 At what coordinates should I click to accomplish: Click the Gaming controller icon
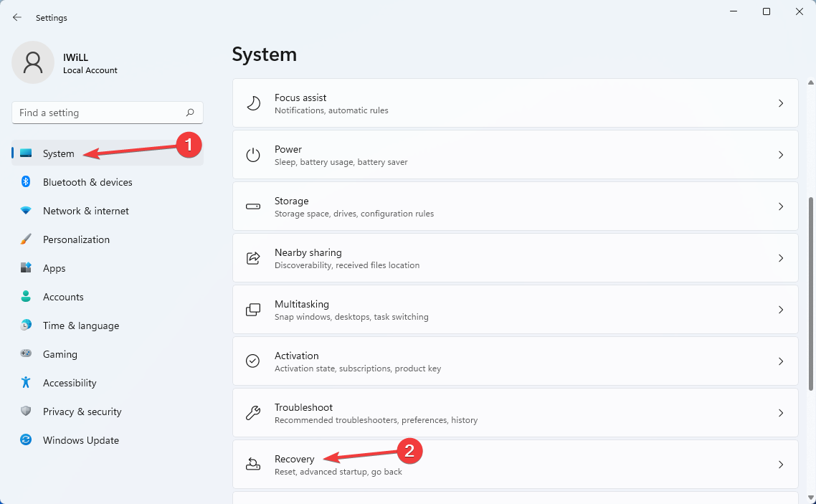(x=26, y=353)
